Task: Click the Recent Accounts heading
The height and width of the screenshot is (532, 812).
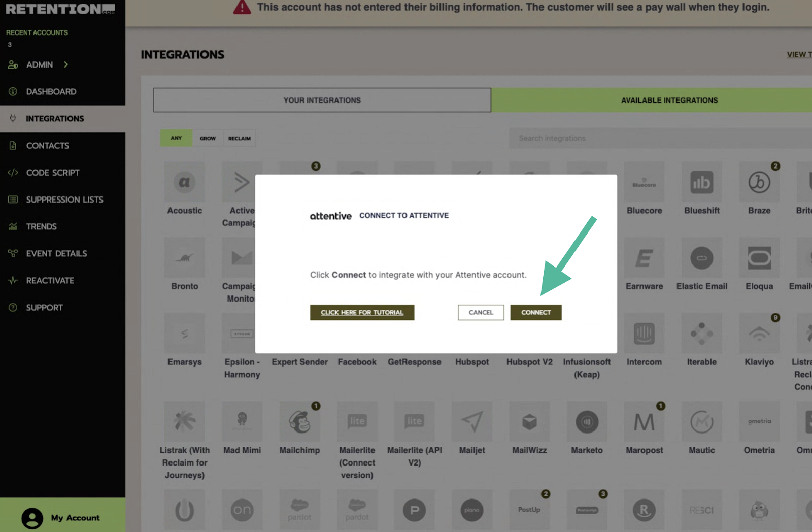Action: pyautogui.click(x=37, y=32)
